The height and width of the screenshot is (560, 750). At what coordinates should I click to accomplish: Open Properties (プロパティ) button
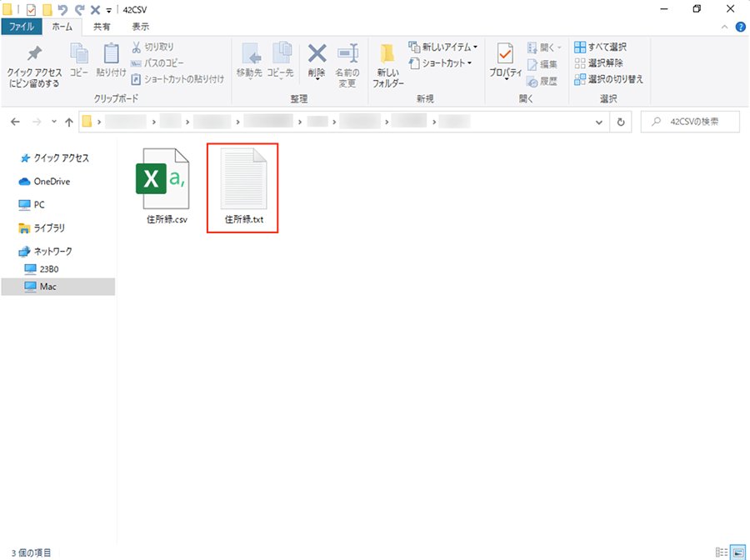(x=505, y=61)
